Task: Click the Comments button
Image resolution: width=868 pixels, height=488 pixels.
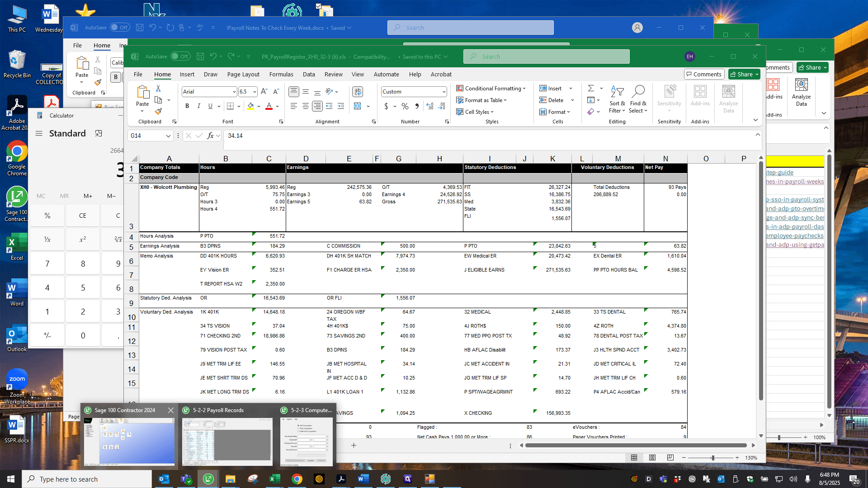Action: point(704,75)
